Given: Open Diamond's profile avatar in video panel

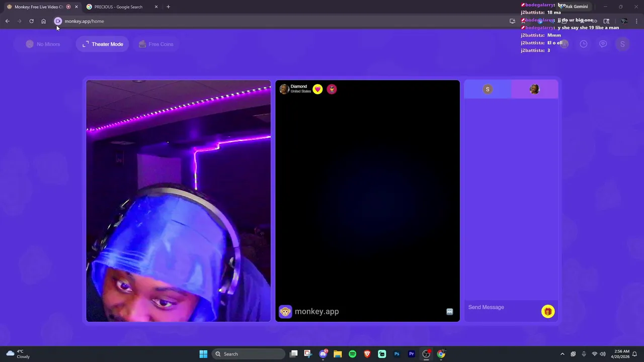Looking at the screenshot, I should (x=284, y=89).
